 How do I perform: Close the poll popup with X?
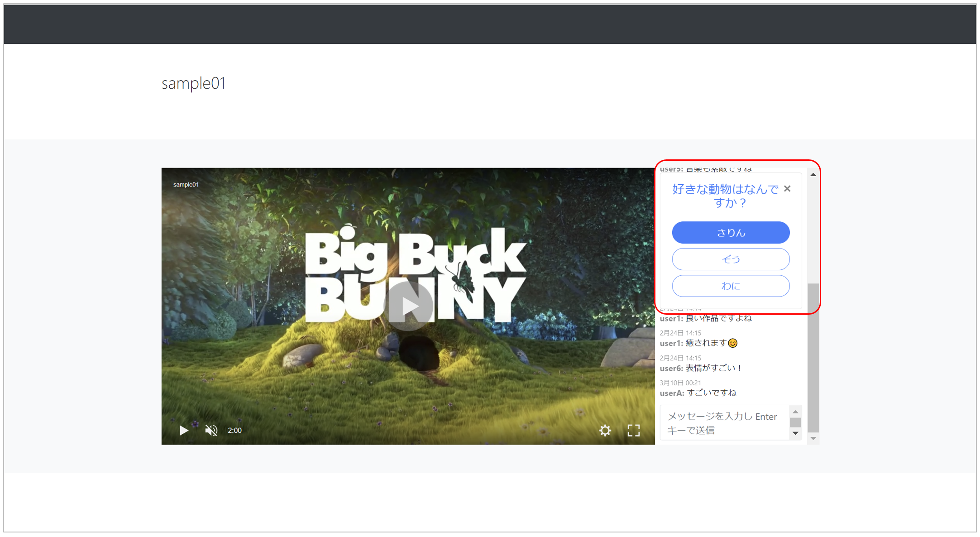pyautogui.click(x=787, y=189)
